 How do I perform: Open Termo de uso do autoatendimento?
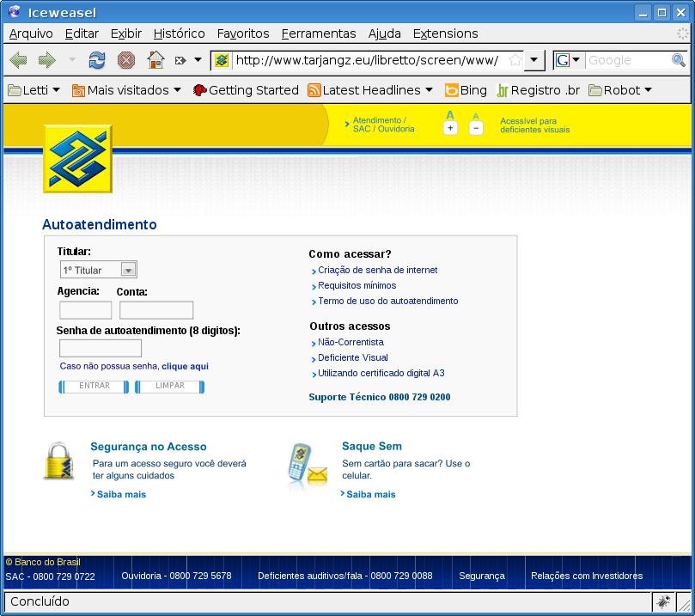click(x=387, y=301)
